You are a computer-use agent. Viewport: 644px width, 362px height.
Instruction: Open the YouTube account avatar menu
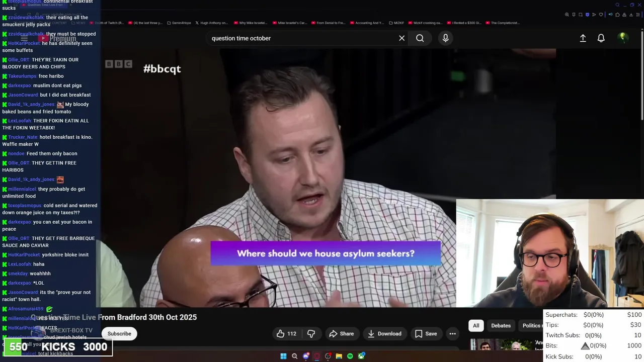click(622, 37)
